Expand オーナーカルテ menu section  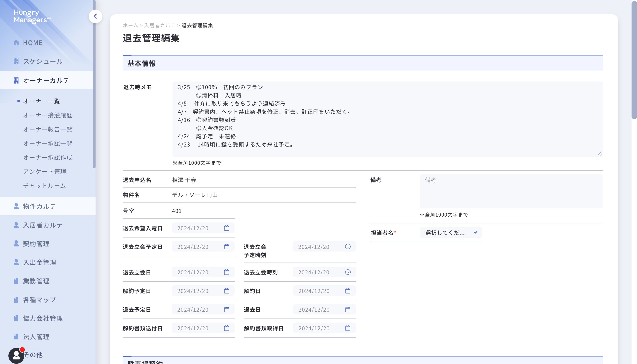[x=46, y=80]
